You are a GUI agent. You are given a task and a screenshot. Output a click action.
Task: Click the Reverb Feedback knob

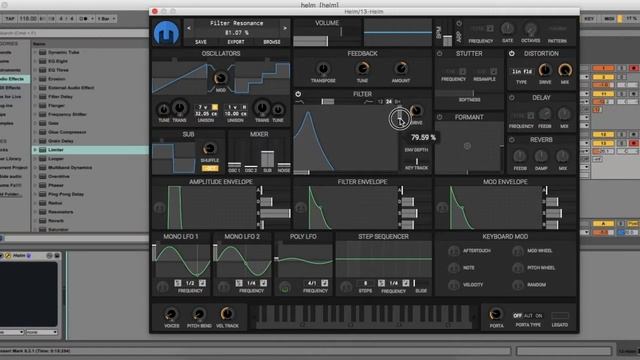pyautogui.click(x=520, y=156)
